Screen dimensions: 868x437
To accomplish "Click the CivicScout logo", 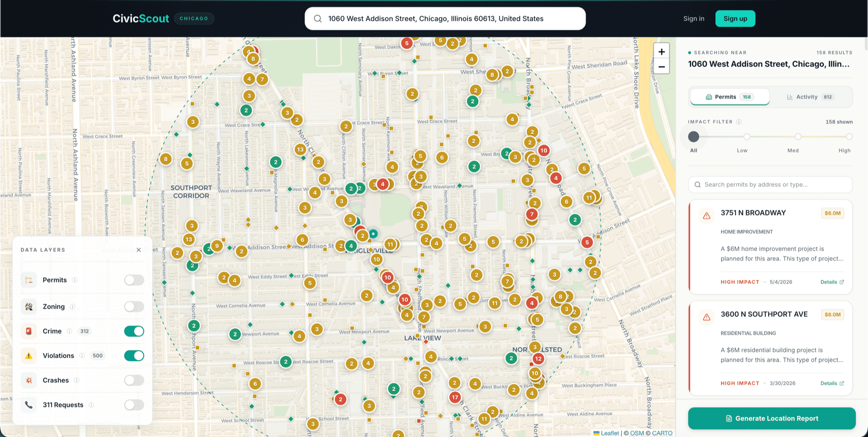I will pyautogui.click(x=141, y=19).
